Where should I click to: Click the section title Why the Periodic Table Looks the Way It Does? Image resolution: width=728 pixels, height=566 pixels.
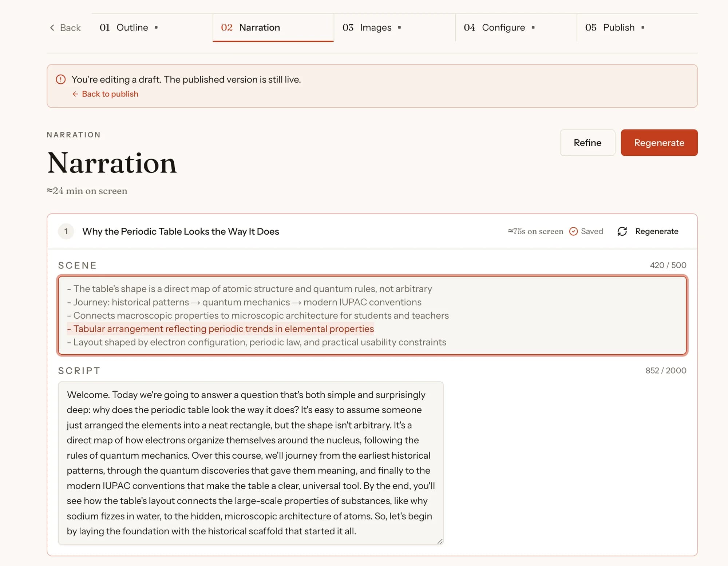[x=181, y=231]
